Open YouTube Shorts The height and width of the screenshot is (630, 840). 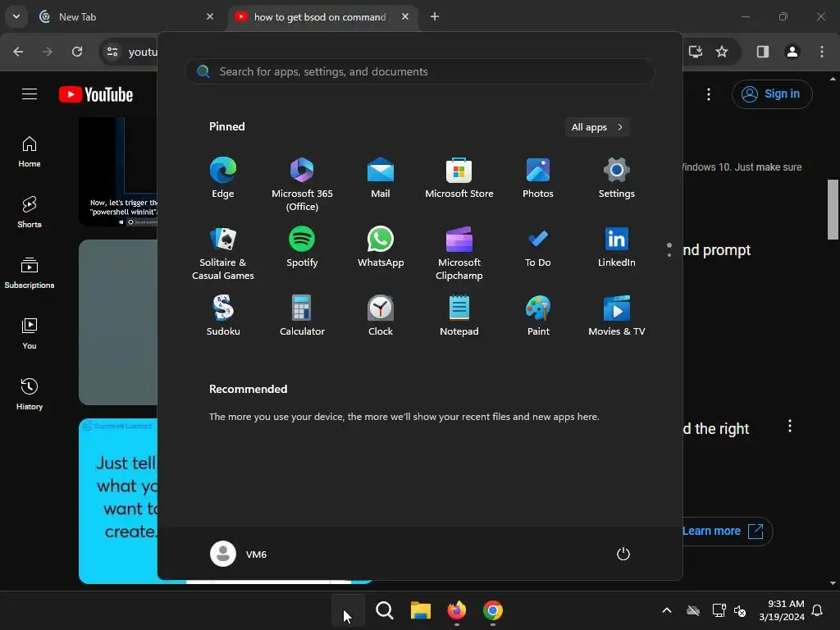pos(30,212)
